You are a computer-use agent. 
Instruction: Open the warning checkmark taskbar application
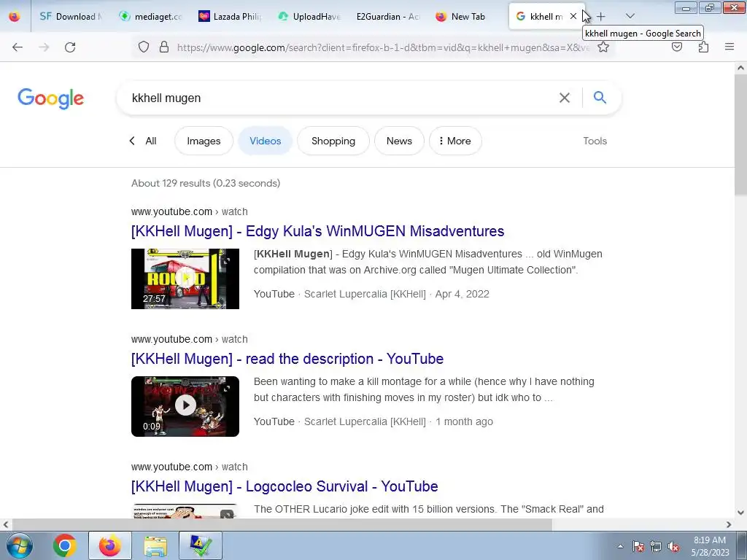point(201,545)
